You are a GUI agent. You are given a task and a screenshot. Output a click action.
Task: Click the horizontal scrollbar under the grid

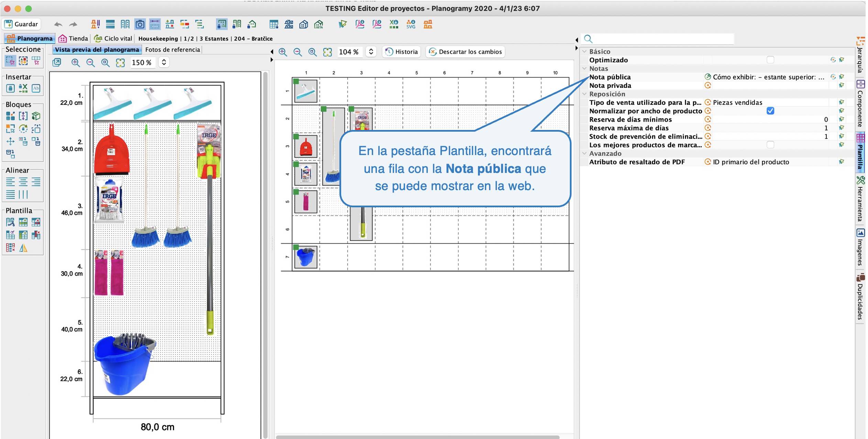(417, 437)
